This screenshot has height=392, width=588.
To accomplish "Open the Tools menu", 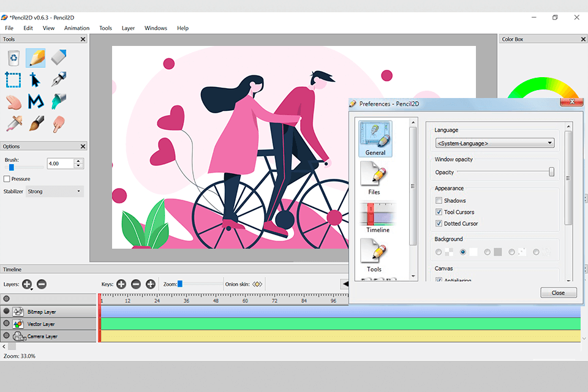I will click(105, 28).
